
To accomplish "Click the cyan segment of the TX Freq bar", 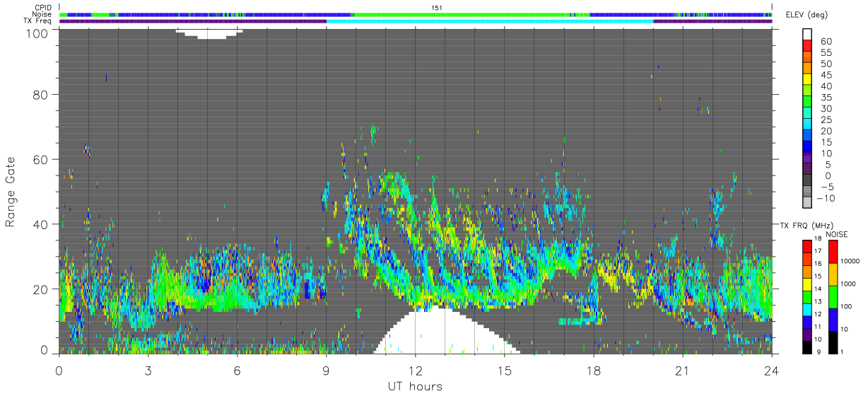I will click(490, 21).
